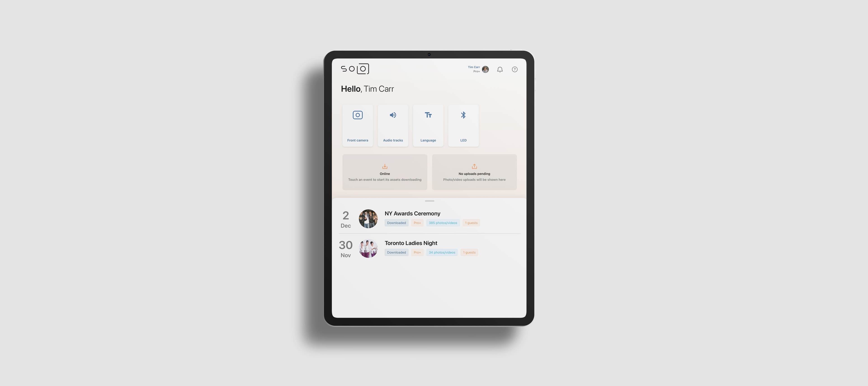
Task: Click the Front camera icon
Action: [x=358, y=115]
